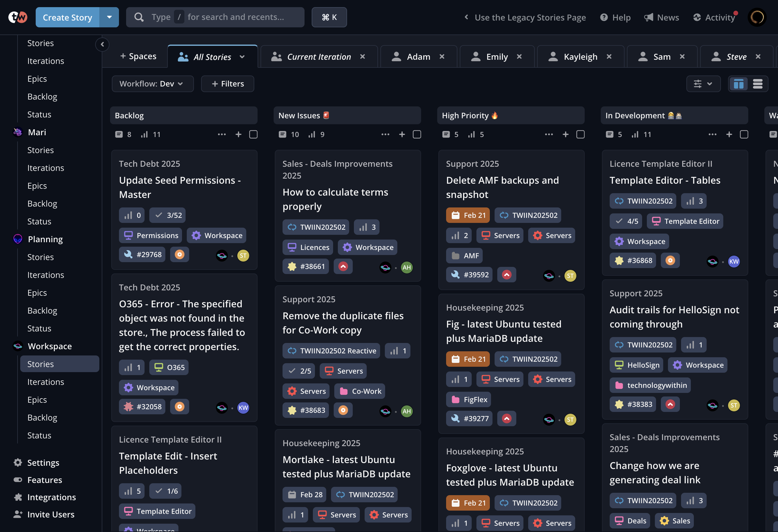Add a story to High Priority column
Screen dimensions: 778x532
point(565,135)
